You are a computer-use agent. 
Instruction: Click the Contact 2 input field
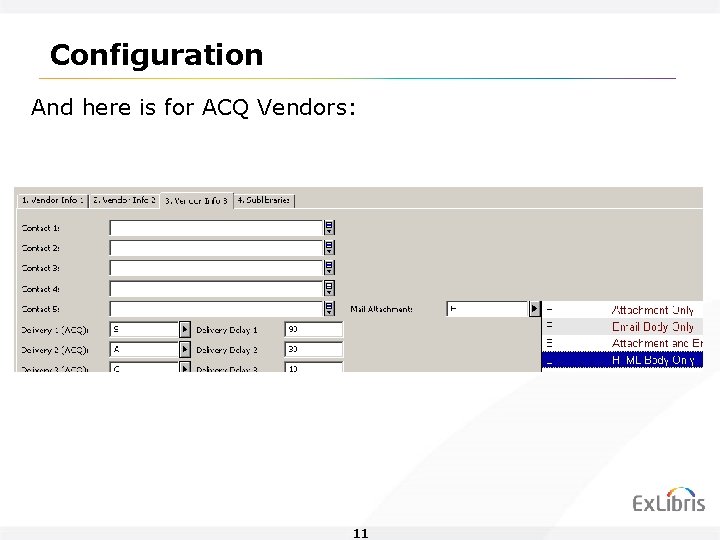point(216,248)
